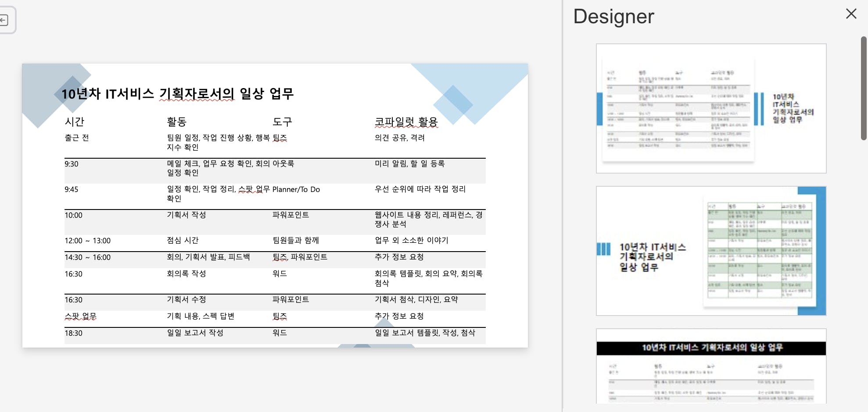868x412 pixels.
Task: Select the '우선 순위에 따라 작업 정리' cell
Action: point(420,189)
